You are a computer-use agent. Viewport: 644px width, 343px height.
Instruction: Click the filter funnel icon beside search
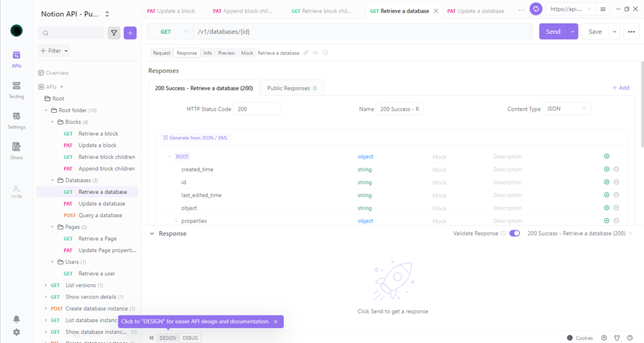pyautogui.click(x=114, y=33)
